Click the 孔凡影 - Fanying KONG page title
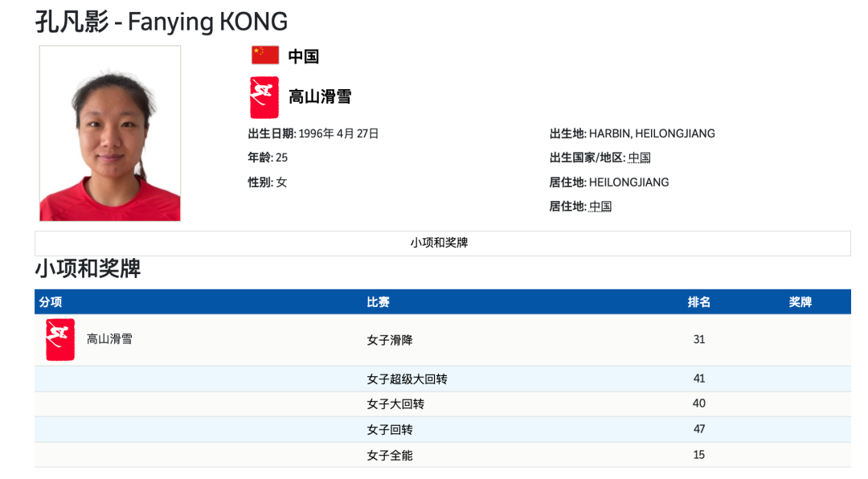868x479 pixels. click(161, 23)
